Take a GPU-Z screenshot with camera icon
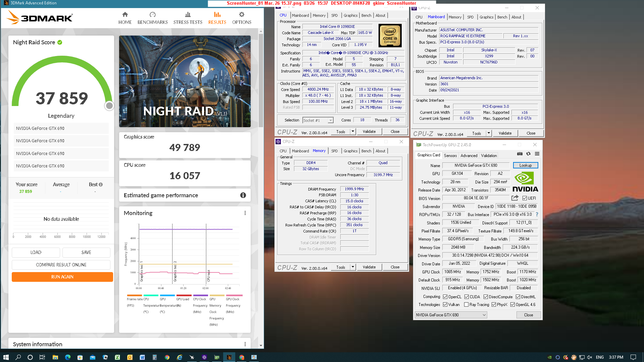 [520, 154]
